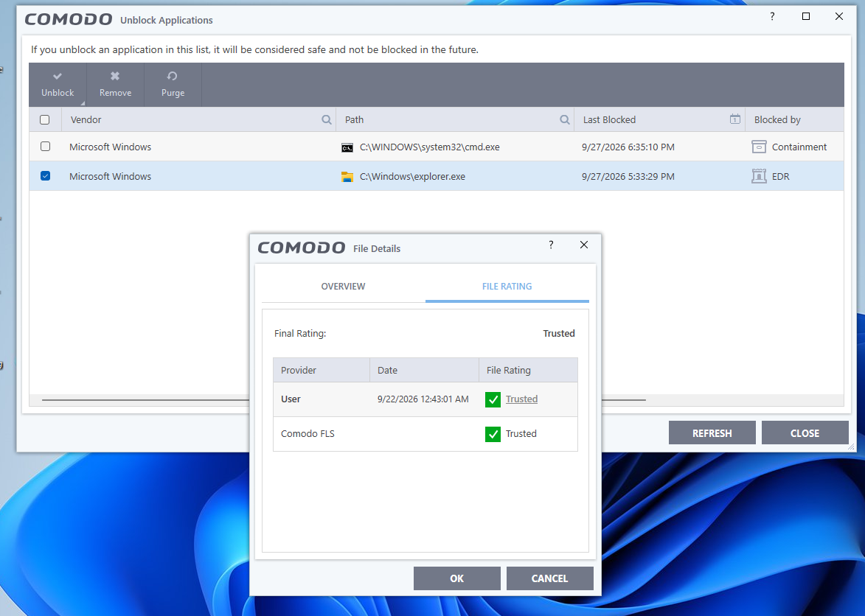
Task: Search Path column magnifier icon
Action: coord(564,119)
